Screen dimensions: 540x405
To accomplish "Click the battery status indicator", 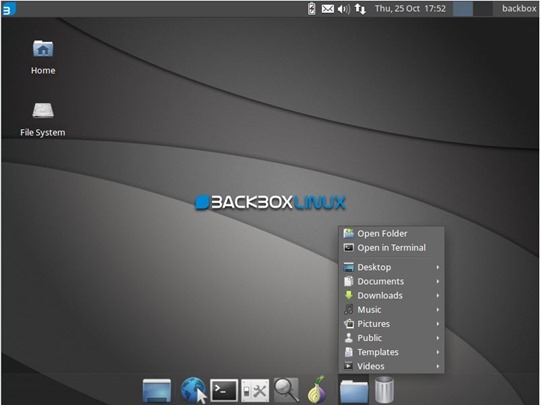I will 311,9.
